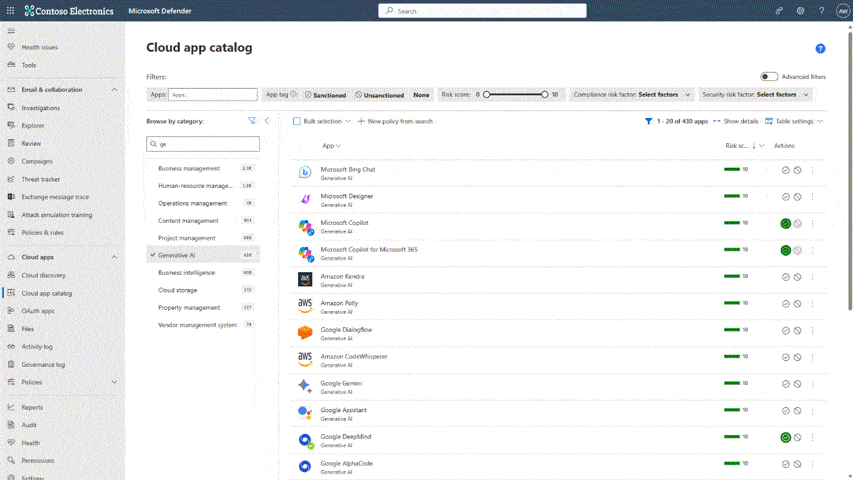The image size is (853, 480).
Task: Collapse Cloud apps section
Action: pos(114,257)
